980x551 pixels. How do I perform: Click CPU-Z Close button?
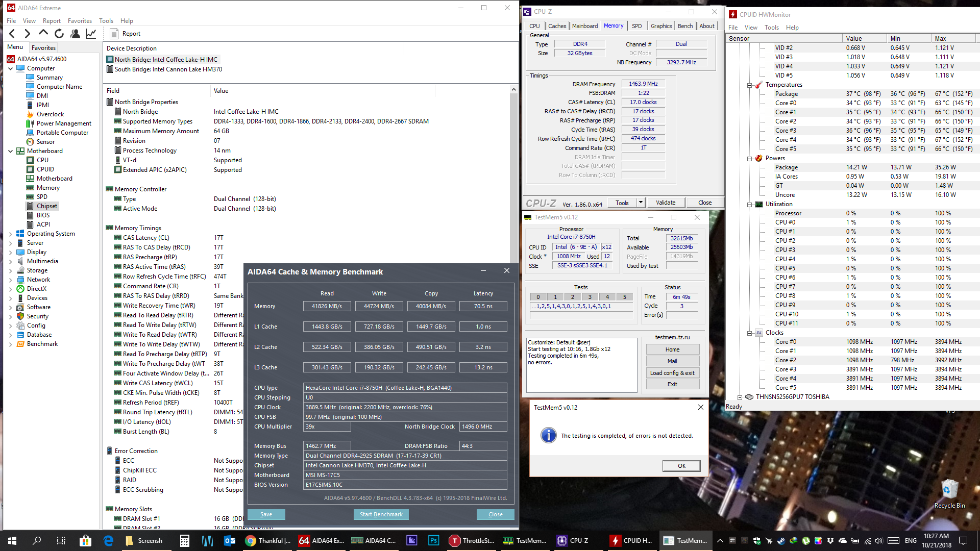pyautogui.click(x=705, y=203)
